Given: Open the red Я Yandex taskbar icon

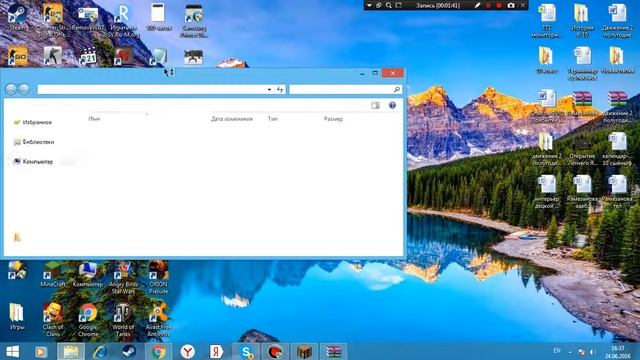Looking at the screenshot, I should pos(216,351).
